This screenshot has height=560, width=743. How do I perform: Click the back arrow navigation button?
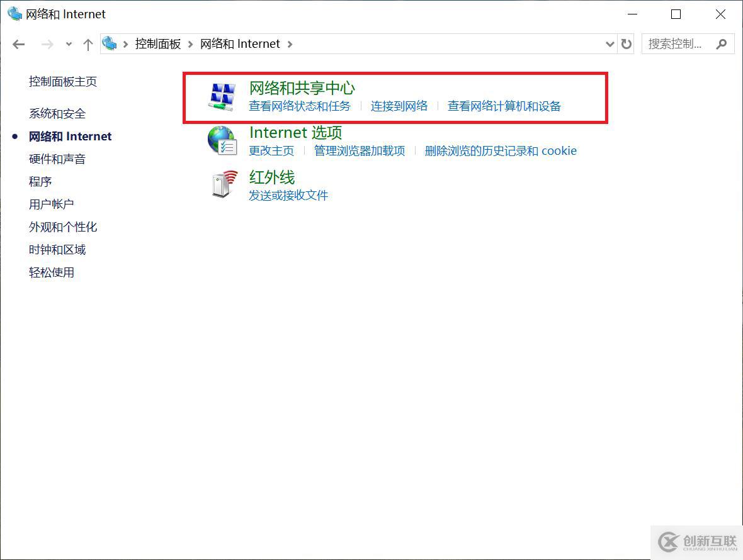pos(19,44)
